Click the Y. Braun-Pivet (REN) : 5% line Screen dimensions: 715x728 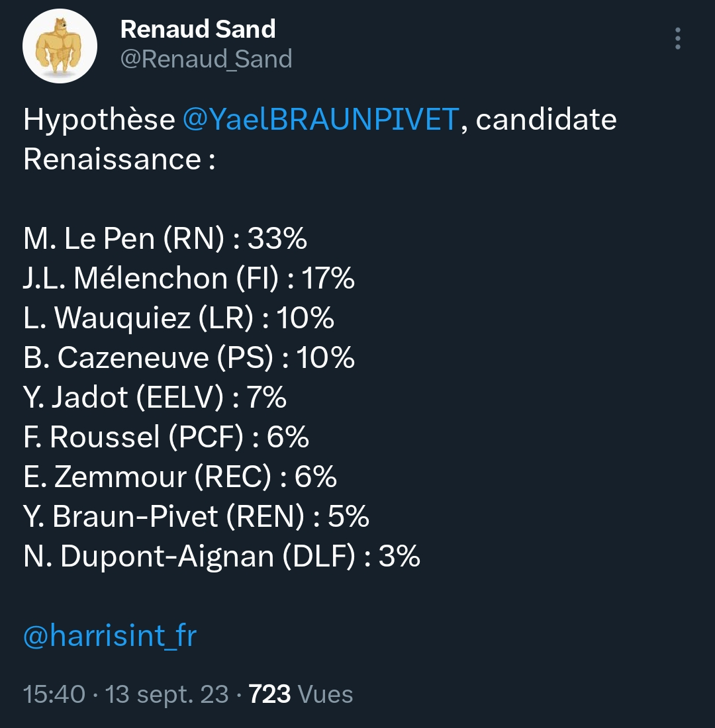pos(196,517)
